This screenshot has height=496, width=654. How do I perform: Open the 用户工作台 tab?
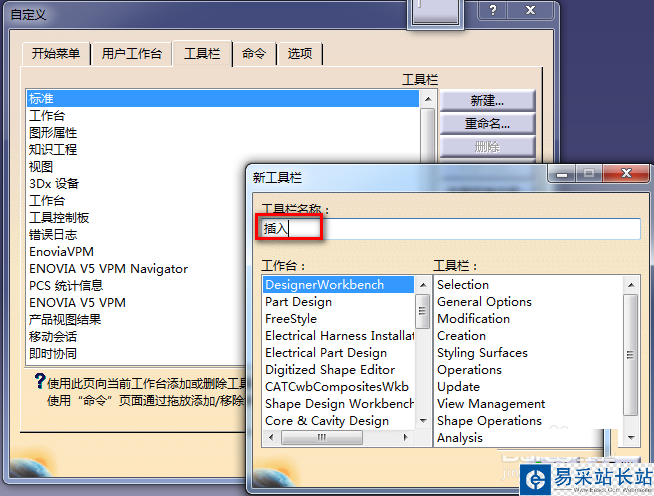click(131, 53)
